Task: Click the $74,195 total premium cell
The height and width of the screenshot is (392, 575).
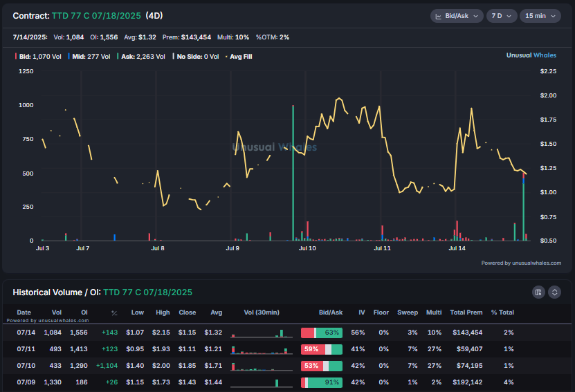Action: point(469,365)
